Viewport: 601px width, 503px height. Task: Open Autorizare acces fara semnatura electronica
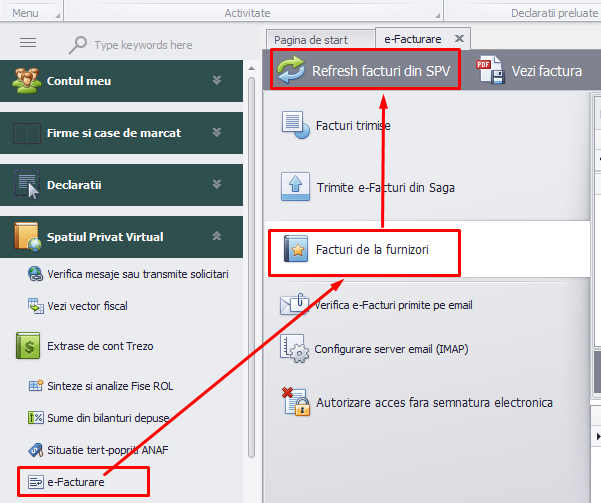[434, 403]
